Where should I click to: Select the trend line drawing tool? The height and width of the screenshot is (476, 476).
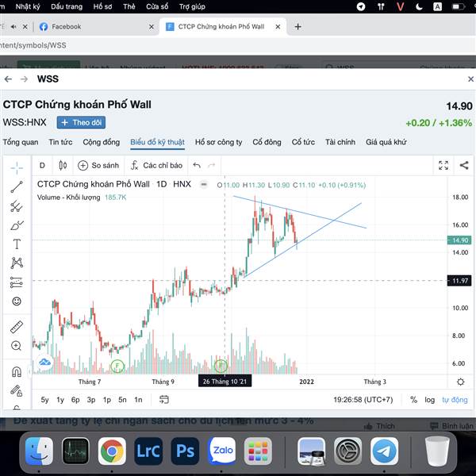pyautogui.click(x=17, y=186)
